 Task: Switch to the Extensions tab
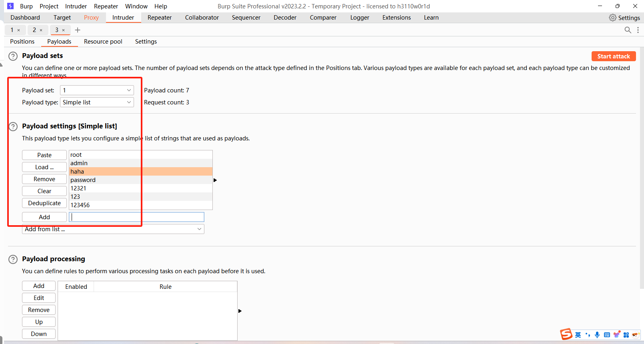click(396, 18)
